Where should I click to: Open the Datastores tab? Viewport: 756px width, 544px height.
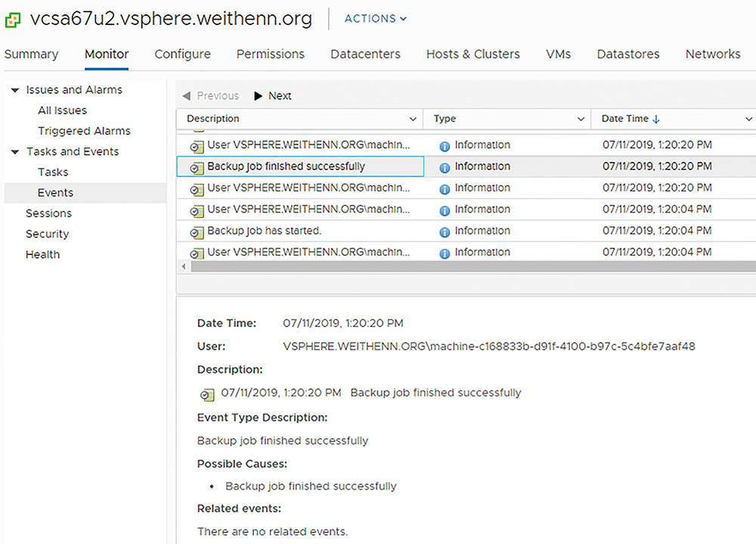pos(628,54)
